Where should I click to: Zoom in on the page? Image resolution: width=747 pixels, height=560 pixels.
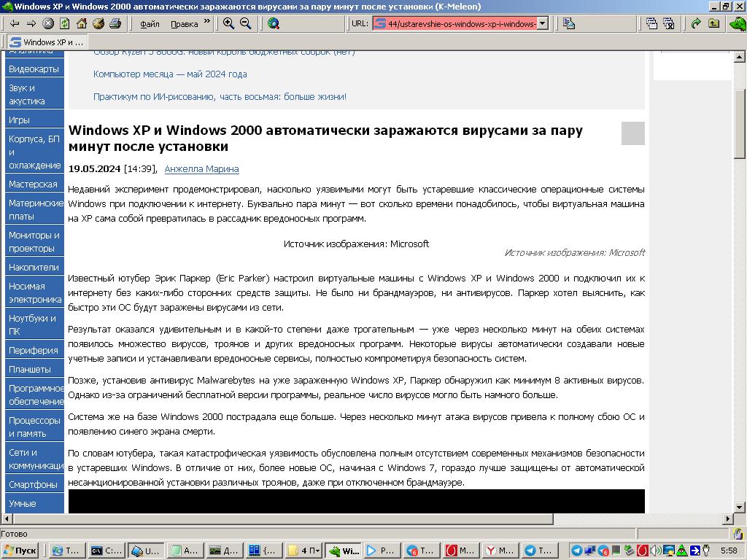228,23
